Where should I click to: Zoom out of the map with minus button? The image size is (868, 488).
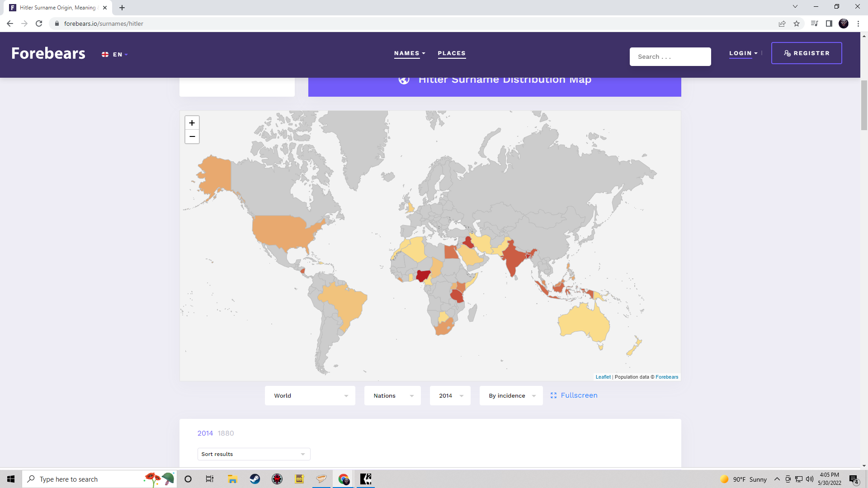[x=192, y=136]
